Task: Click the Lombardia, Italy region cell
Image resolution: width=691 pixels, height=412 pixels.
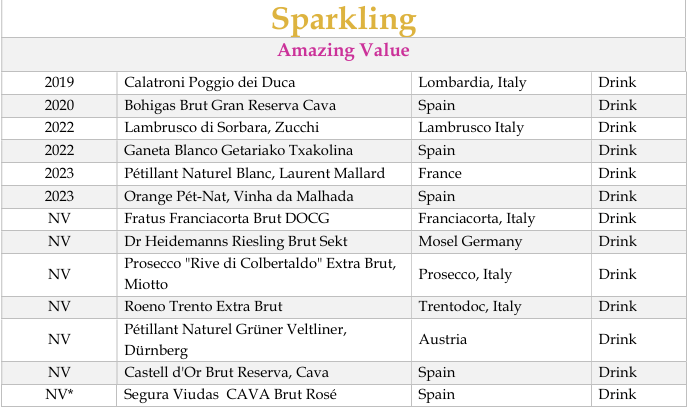Action: tap(472, 82)
